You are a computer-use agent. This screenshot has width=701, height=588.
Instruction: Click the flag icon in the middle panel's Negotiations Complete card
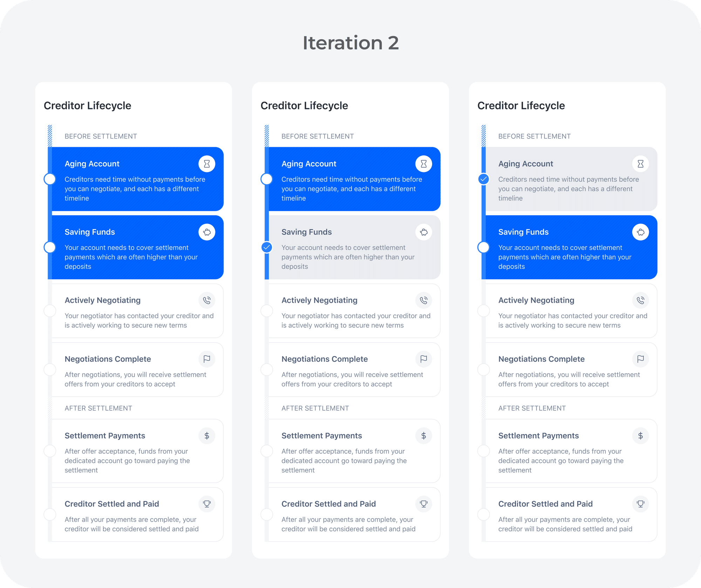[x=424, y=359]
